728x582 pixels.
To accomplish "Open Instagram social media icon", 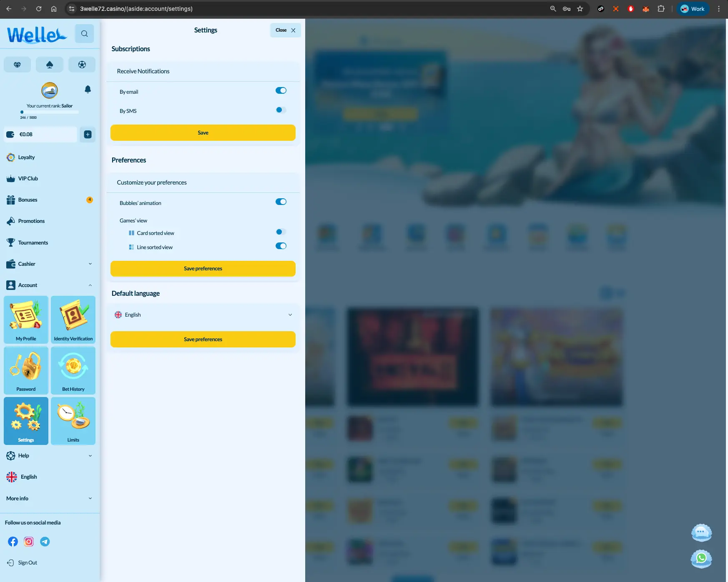I will [29, 542].
